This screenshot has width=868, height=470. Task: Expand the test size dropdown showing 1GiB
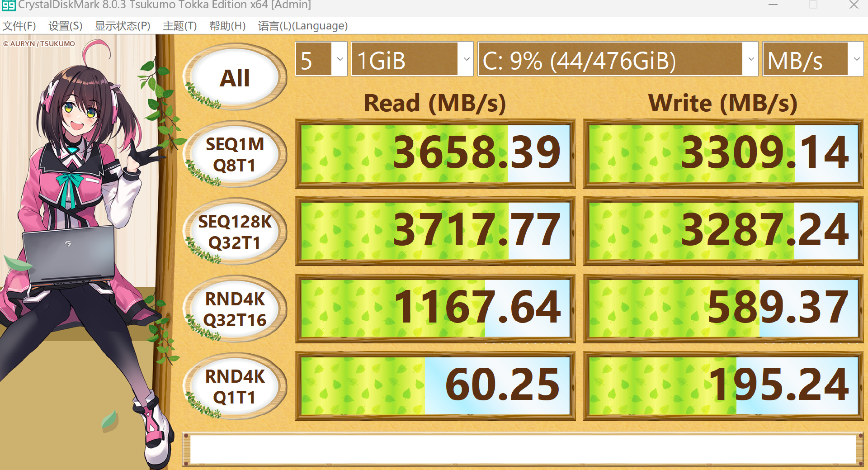pyautogui.click(x=412, y=59)
